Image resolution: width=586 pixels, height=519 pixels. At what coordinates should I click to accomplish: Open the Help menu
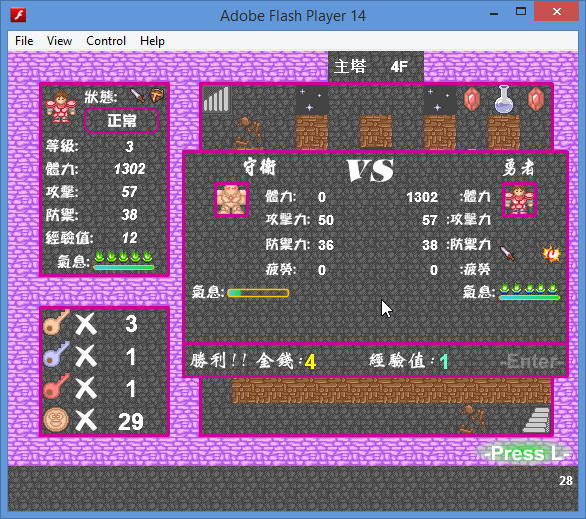[x=152, y=41]
